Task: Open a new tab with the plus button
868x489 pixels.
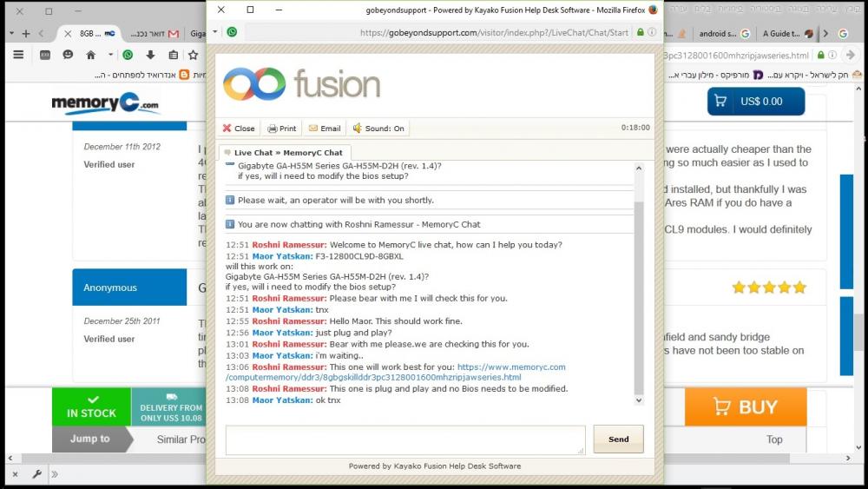Action: coord(25,34)
